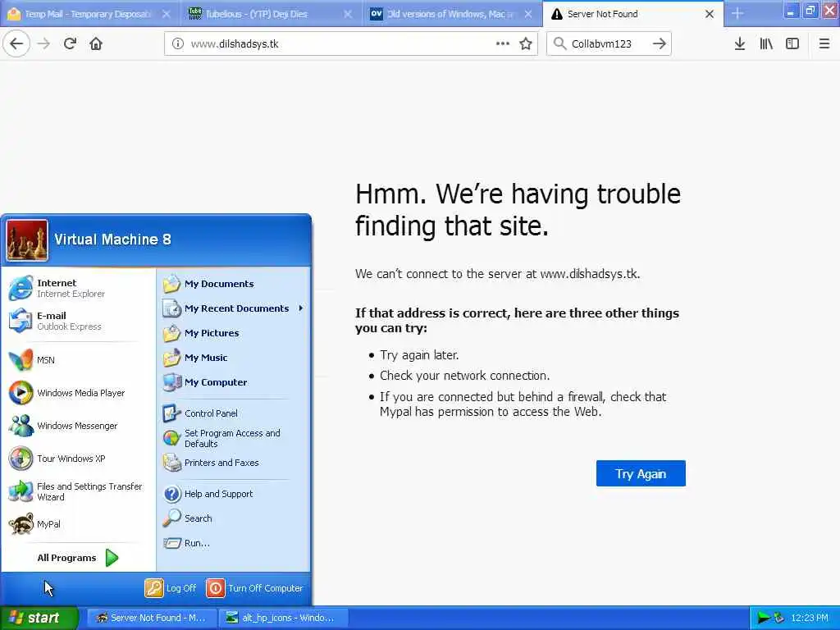
Task: Open Help and Support
Action: tap(233, 494)
